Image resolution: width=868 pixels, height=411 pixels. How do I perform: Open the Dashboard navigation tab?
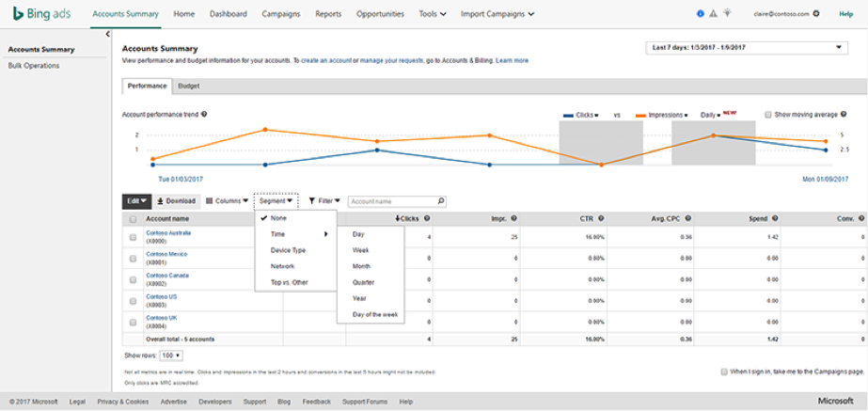[x=229, y=14]
